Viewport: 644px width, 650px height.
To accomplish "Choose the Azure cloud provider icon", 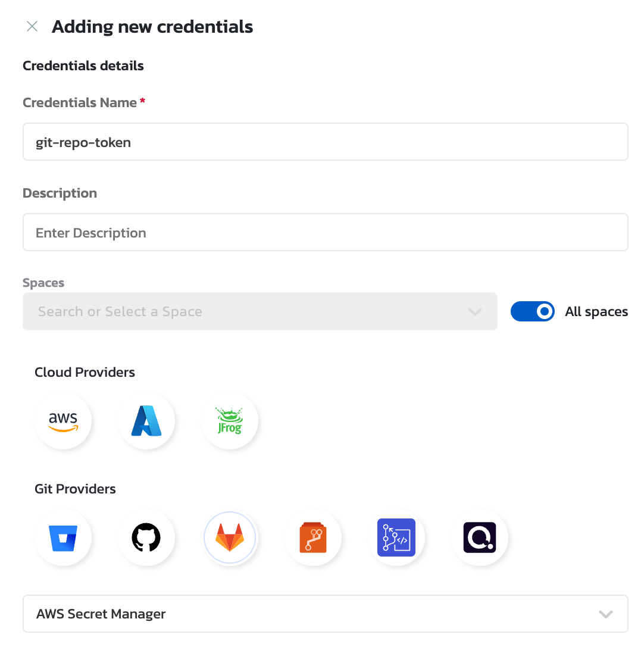I will point(146,421).
